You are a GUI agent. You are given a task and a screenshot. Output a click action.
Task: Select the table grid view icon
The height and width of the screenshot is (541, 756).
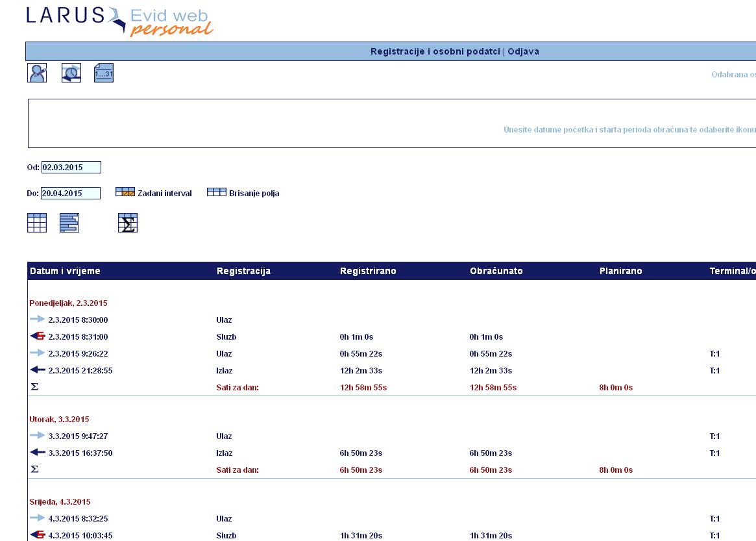tap(37, 223)
